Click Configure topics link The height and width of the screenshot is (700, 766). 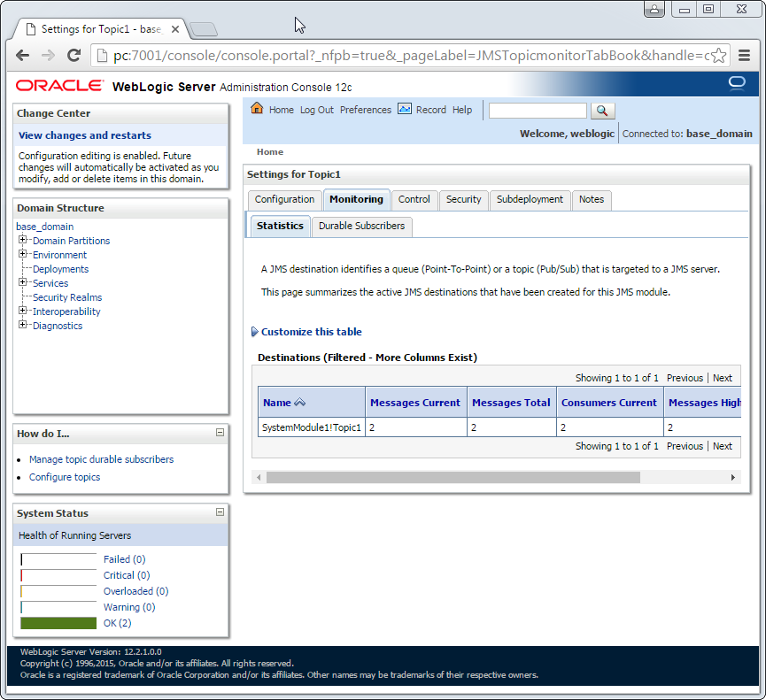coord(65,477)
